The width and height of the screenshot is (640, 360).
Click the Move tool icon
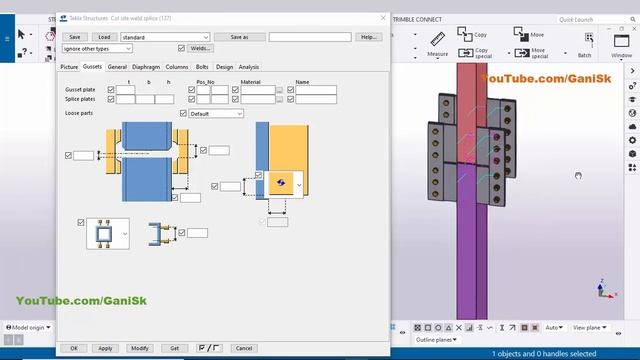click(521, 34)
